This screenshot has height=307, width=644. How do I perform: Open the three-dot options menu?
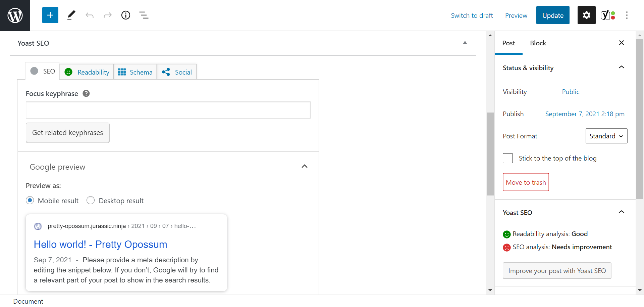pos(627,15)
